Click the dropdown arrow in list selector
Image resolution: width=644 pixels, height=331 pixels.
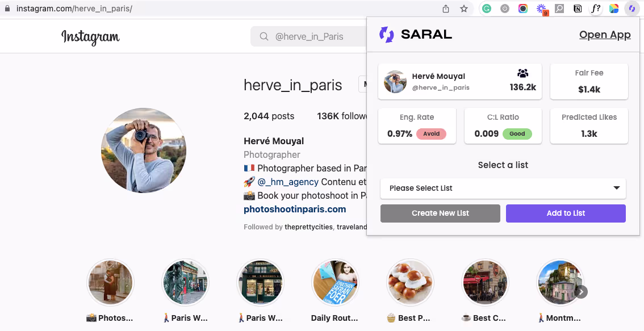617,188
